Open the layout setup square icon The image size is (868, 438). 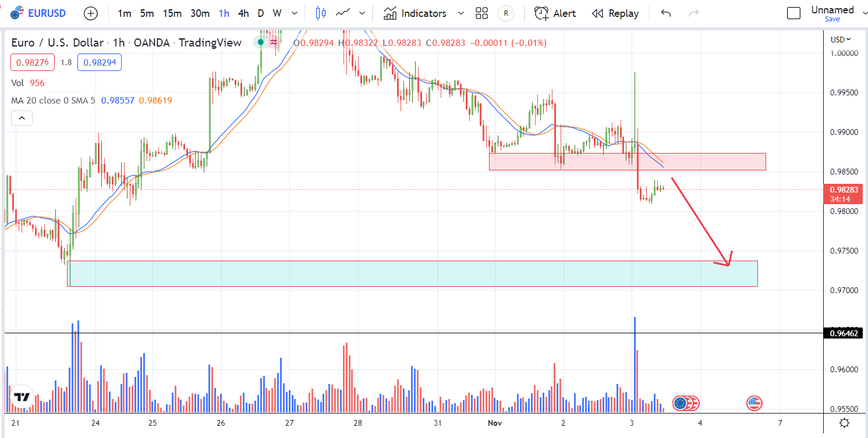click(793, 13)
